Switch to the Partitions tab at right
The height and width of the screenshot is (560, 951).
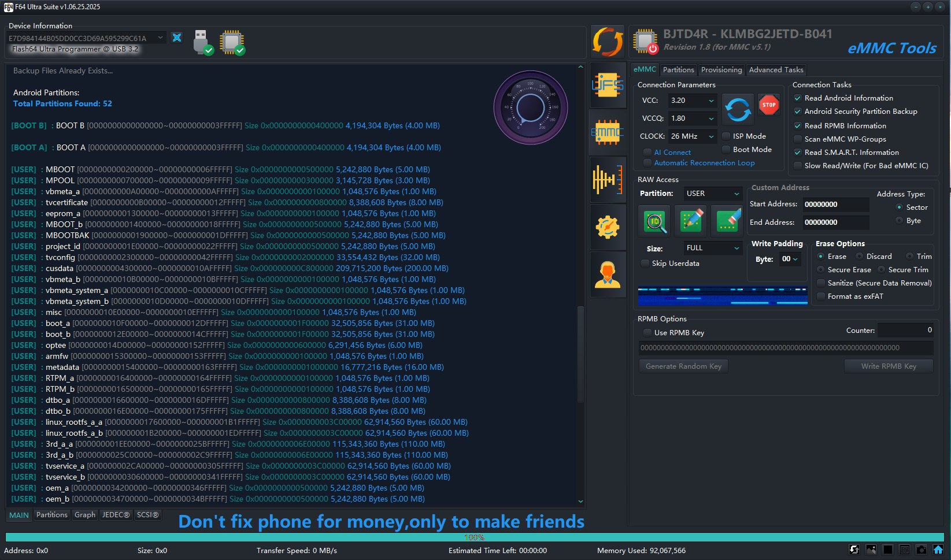[678, 70]
